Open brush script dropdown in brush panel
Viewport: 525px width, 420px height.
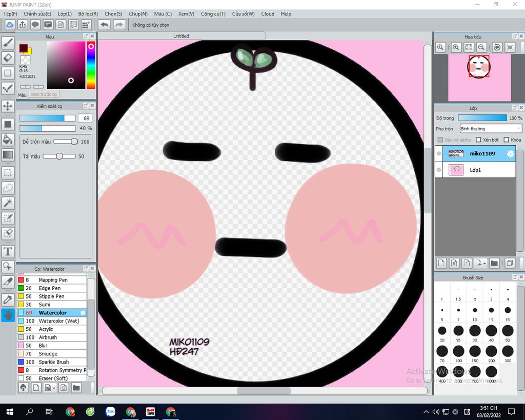click(54, 388)
